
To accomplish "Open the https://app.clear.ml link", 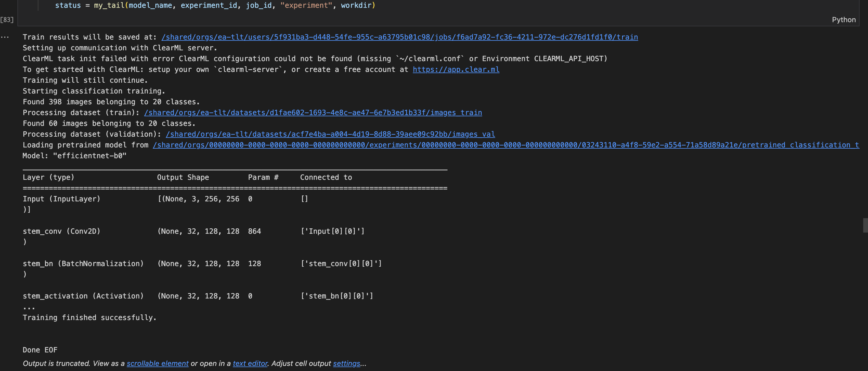I will [456, 69].
